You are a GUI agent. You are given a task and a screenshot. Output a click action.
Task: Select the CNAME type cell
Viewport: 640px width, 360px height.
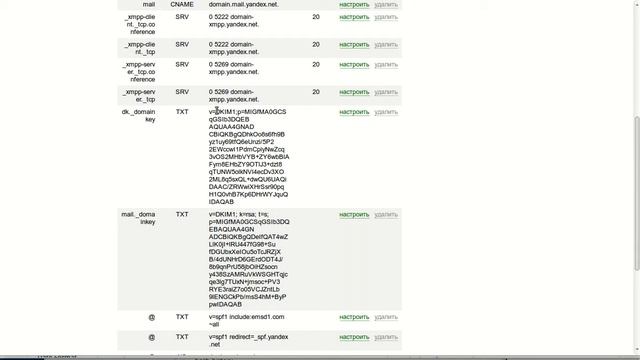point(182,4)
